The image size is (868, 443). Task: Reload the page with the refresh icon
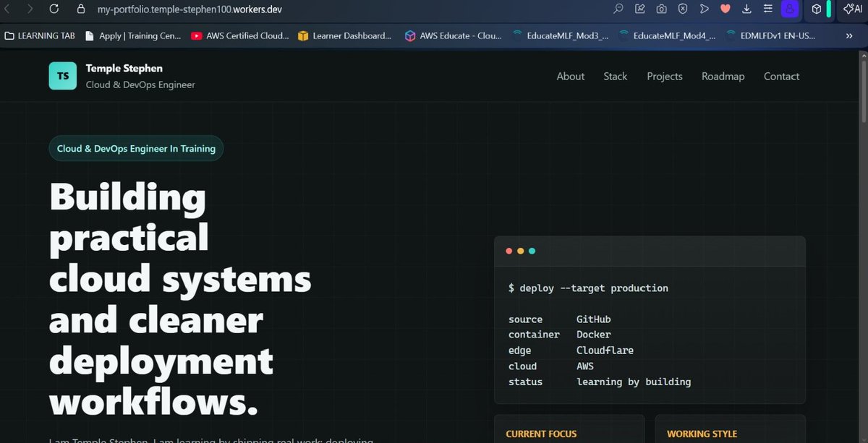click(x=54, y=9)
